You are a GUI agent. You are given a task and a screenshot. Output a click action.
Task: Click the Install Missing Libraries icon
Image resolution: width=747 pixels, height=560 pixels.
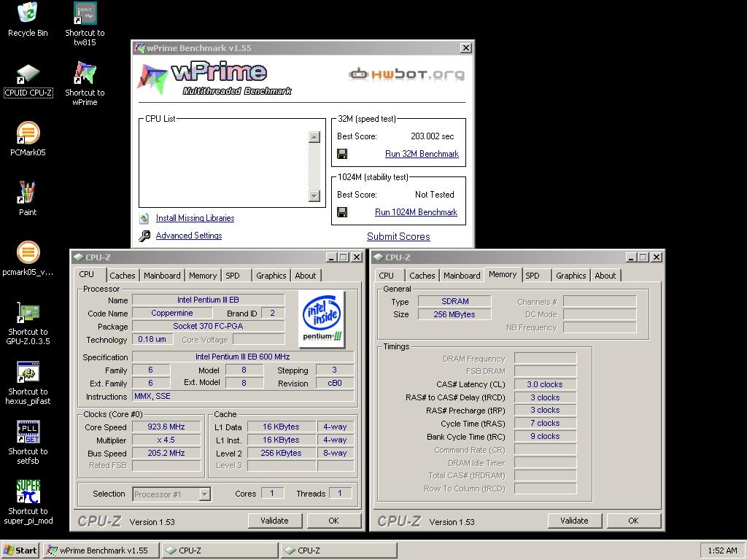[144, 219]
